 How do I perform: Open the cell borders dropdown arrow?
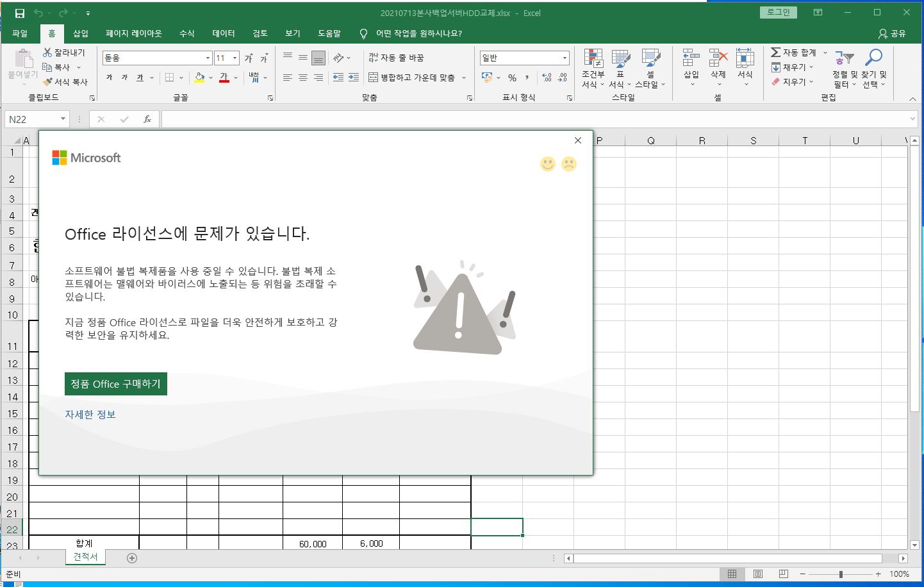181,78
